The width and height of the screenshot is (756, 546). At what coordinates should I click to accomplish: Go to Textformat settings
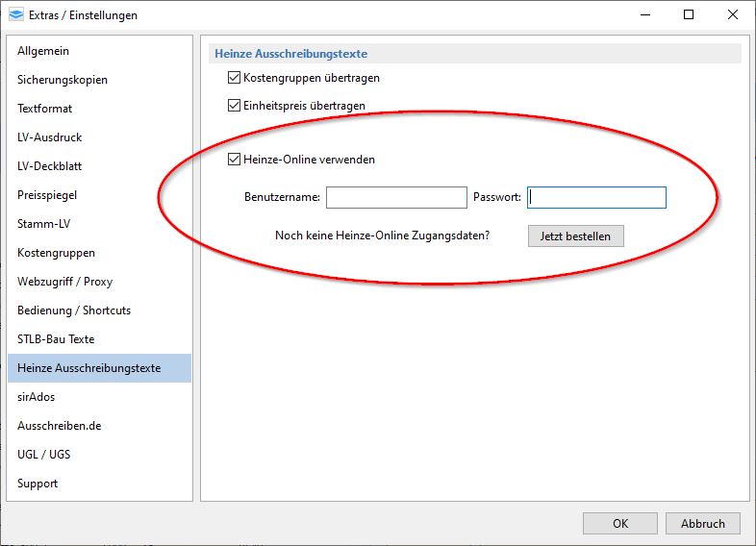coord(99,109)
